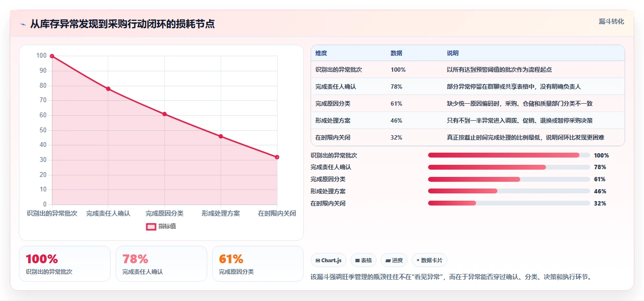Click the footer note starting 该漏斗强调旺季管理

point(452,277)
